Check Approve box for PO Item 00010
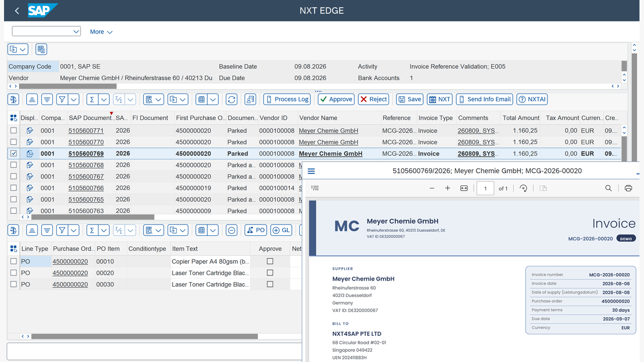The image size is (644, 362). 270,261
